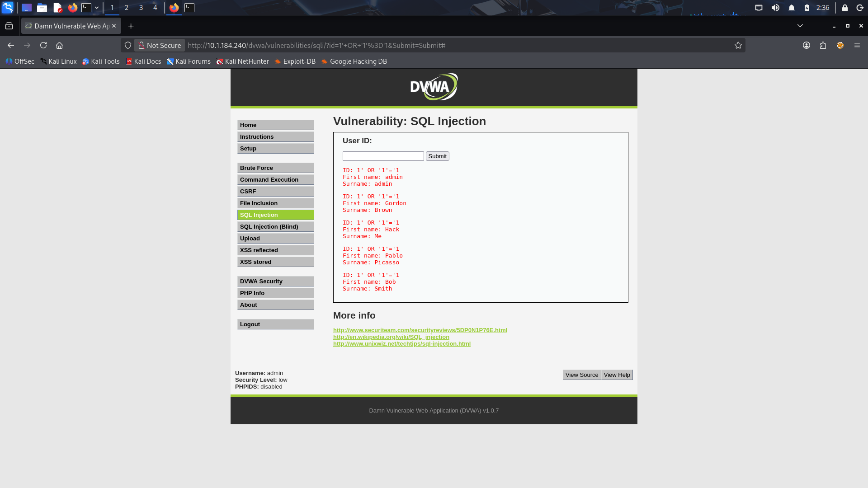868x488 pixels.
Task: Open the PHP Info page
Action: [x=276, y=293]
